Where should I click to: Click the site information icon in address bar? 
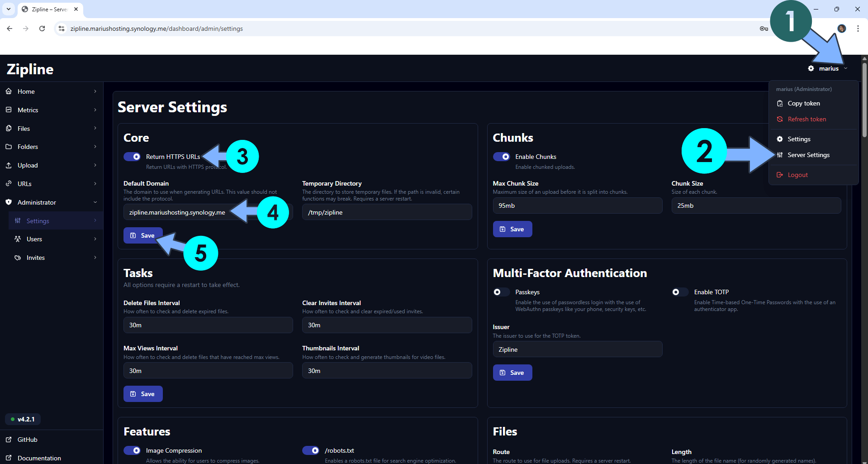62,29
